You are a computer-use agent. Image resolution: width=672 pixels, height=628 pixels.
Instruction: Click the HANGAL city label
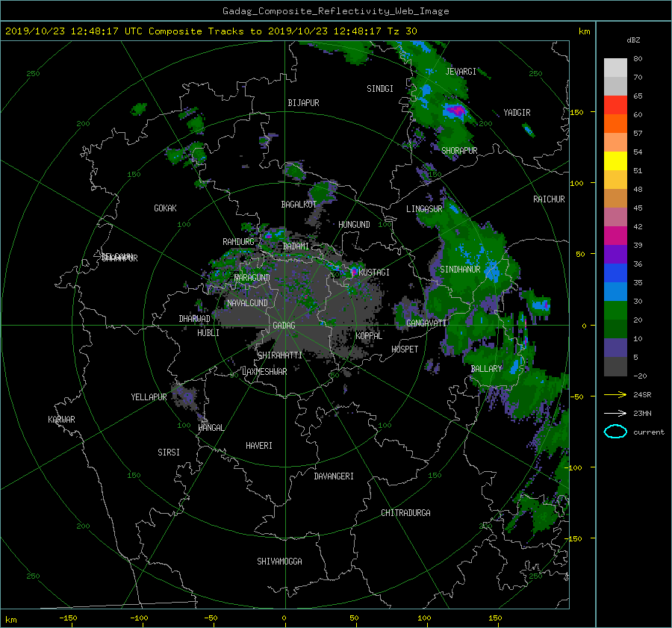tap(211, 428)
